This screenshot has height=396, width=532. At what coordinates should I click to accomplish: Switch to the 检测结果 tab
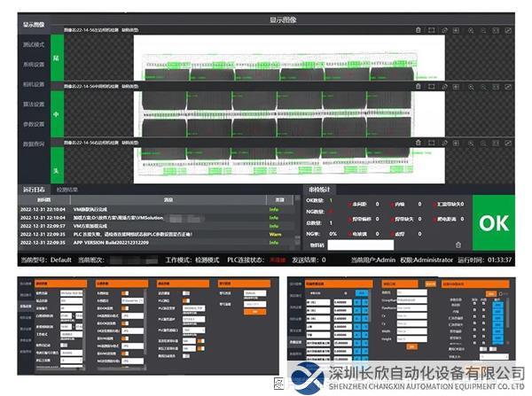click(67, 190)
